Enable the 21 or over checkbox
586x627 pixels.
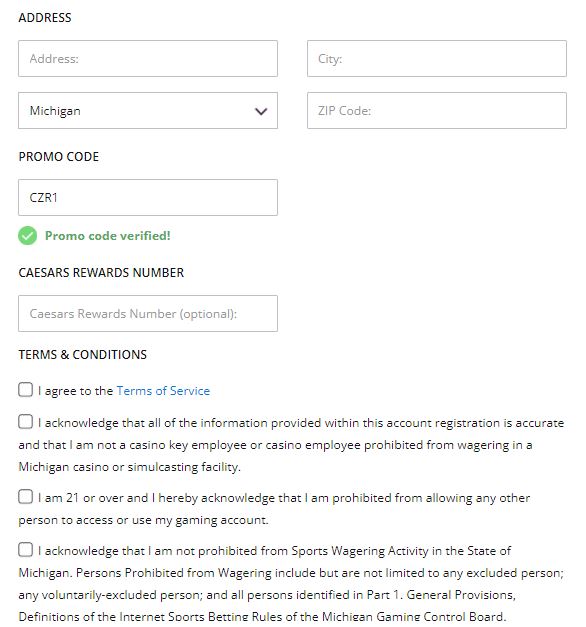click(x=25, y=497)
